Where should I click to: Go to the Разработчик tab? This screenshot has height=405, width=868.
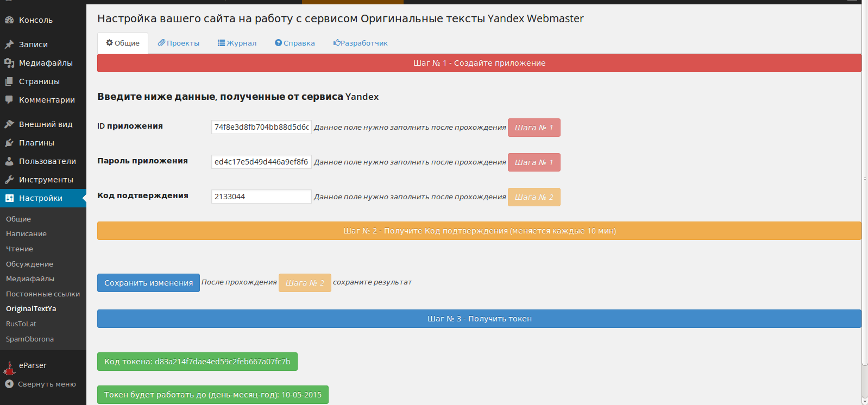360,43
